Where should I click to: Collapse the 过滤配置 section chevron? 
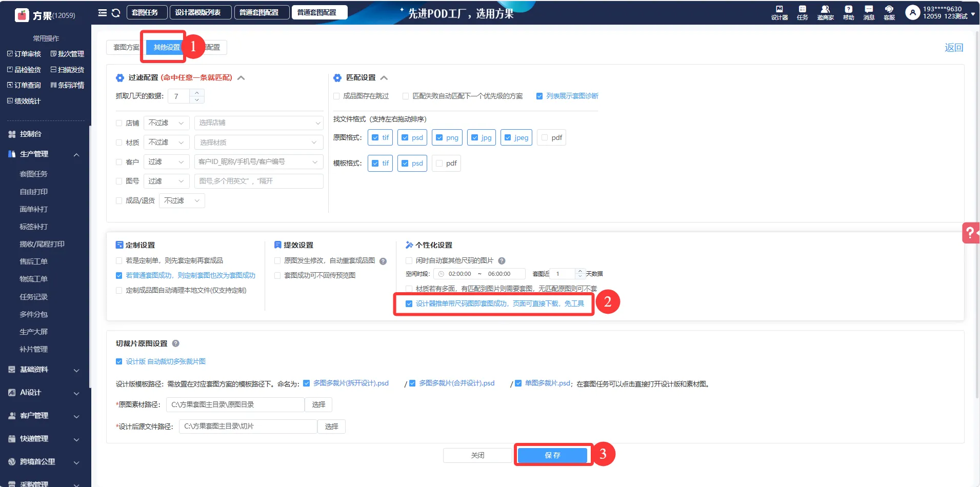241,78
